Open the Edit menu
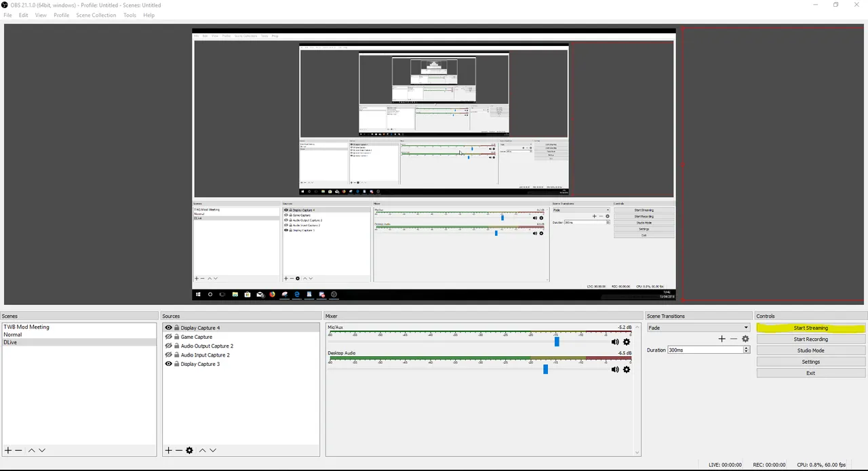Image resolution: width=868 pixels, height=471 pixels. click(23, 15)
